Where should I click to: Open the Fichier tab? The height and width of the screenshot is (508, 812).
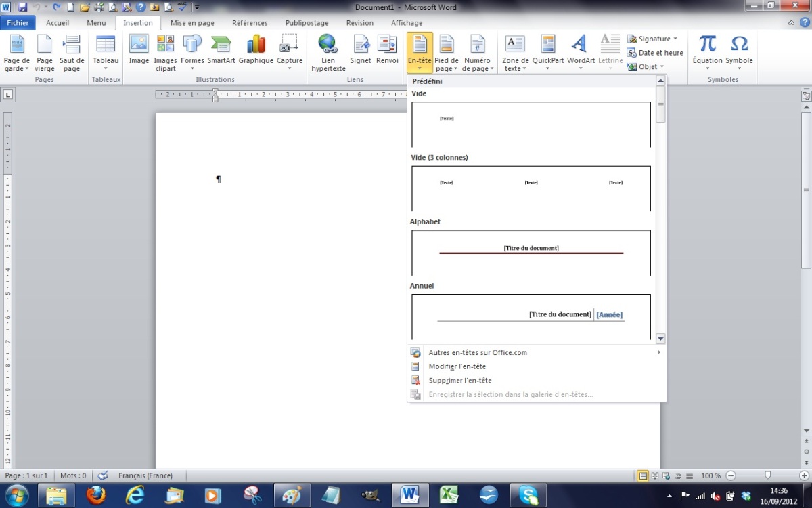18,23
